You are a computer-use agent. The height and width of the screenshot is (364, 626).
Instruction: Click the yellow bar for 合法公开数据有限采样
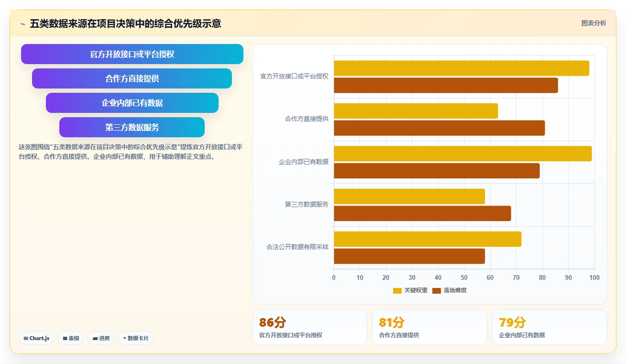tap(428, 239)
